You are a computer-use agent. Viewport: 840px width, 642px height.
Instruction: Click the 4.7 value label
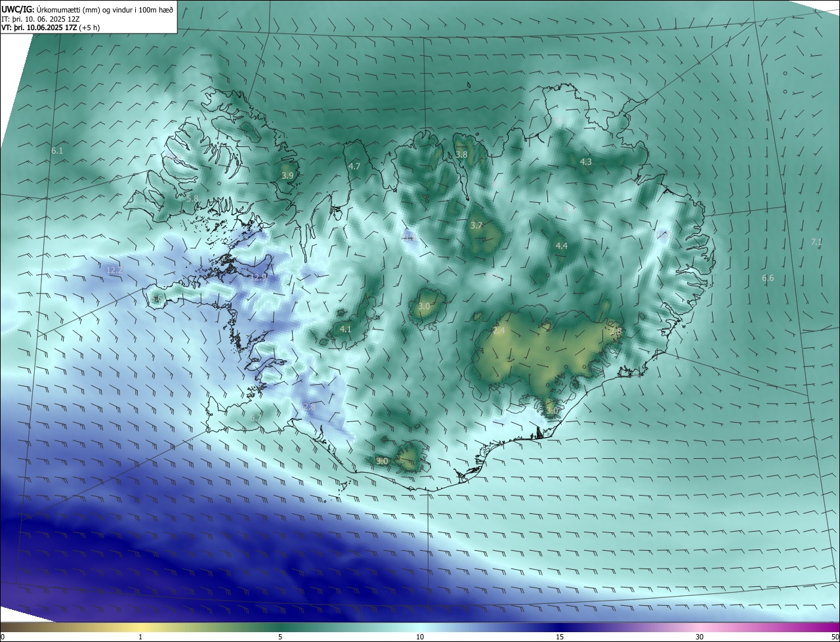pos(354,167)
